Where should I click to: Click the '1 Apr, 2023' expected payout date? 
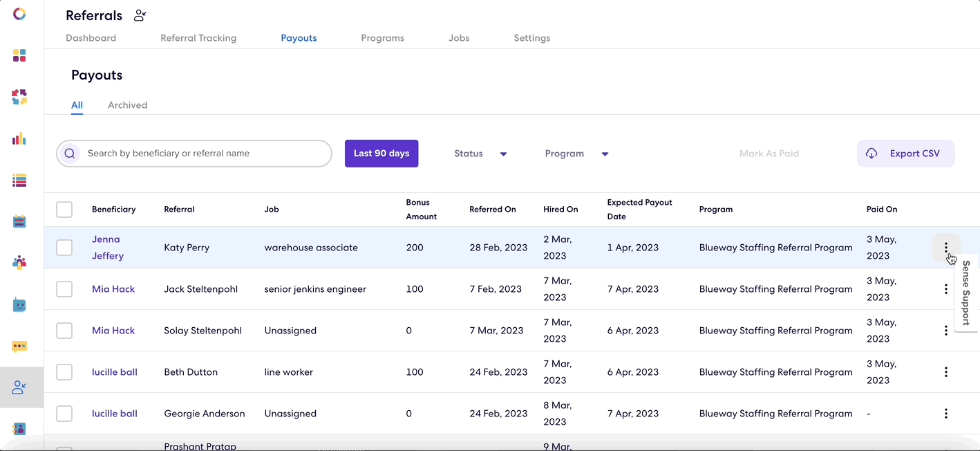coord(633,248)
